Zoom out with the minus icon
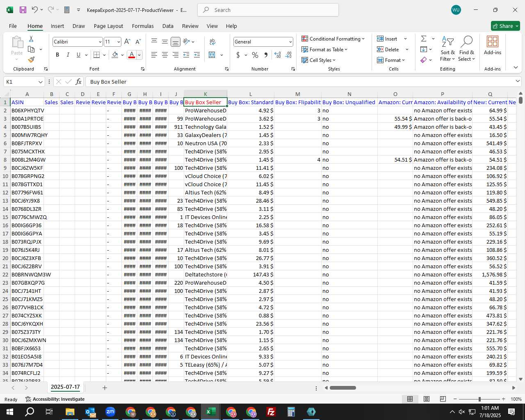 (455, 399)
